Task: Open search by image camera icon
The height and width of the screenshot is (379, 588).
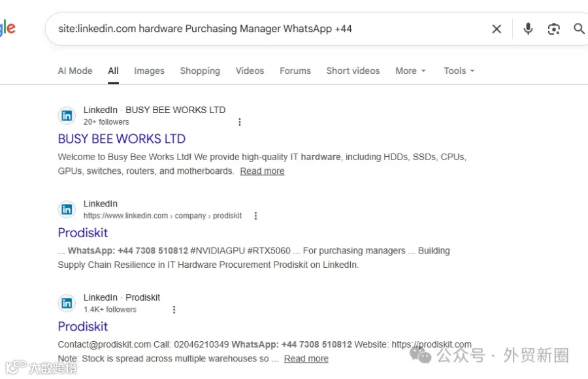Action: coord(553,29)
